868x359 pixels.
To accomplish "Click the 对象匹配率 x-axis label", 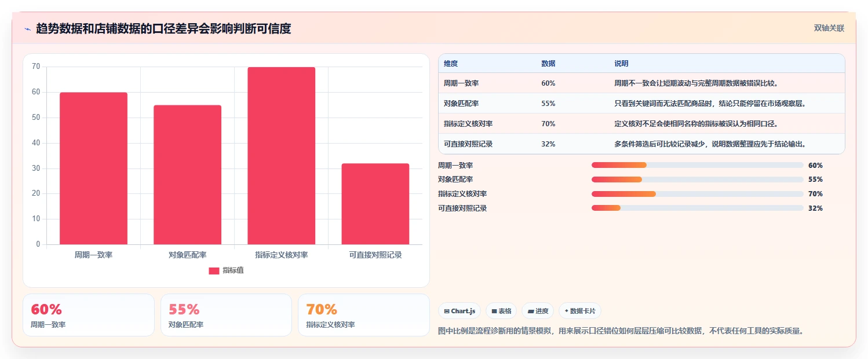I will pos(187,255).
